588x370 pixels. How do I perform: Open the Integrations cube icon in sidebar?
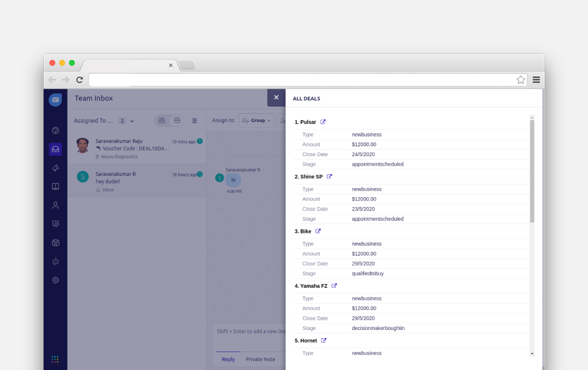pos(55,242)
